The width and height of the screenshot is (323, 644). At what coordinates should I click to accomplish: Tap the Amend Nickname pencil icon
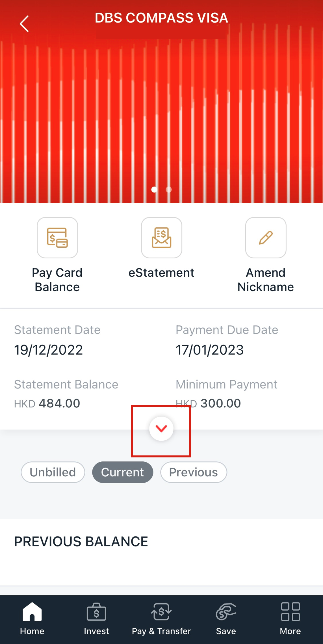click(x=266, y=237)
